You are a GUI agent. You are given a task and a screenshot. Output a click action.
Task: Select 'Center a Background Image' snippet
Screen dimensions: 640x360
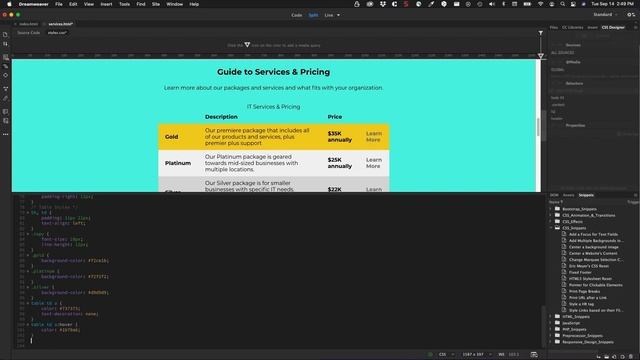pyautogui.click(x=593, y=247)
